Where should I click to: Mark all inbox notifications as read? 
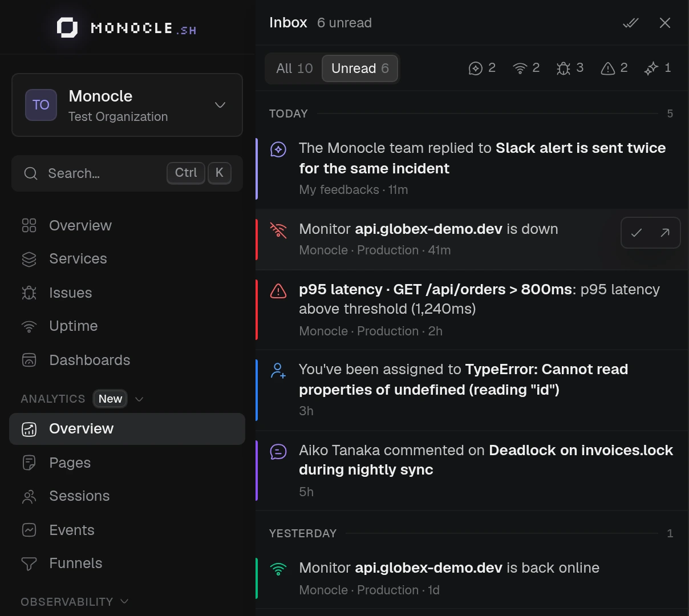pos(631,23)
